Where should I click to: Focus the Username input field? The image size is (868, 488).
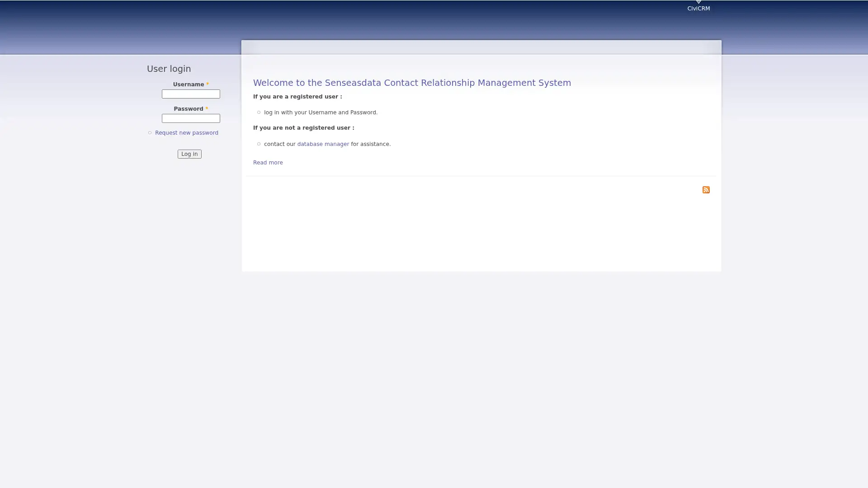tap(191, 94)
